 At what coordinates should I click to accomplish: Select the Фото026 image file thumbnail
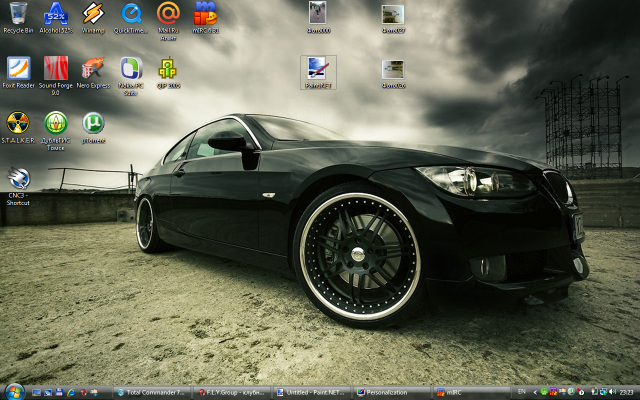tap(393, 73)
